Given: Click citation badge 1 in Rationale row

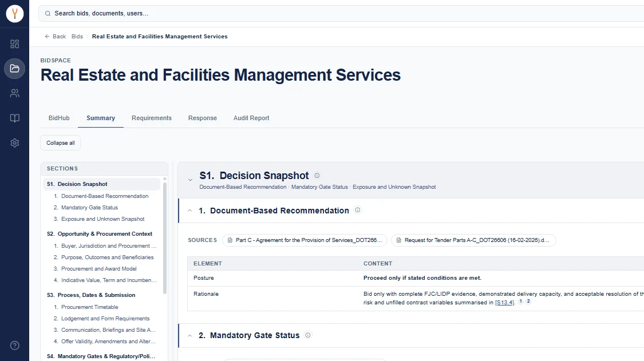Looking at the screenshot, I should [521, 301].
